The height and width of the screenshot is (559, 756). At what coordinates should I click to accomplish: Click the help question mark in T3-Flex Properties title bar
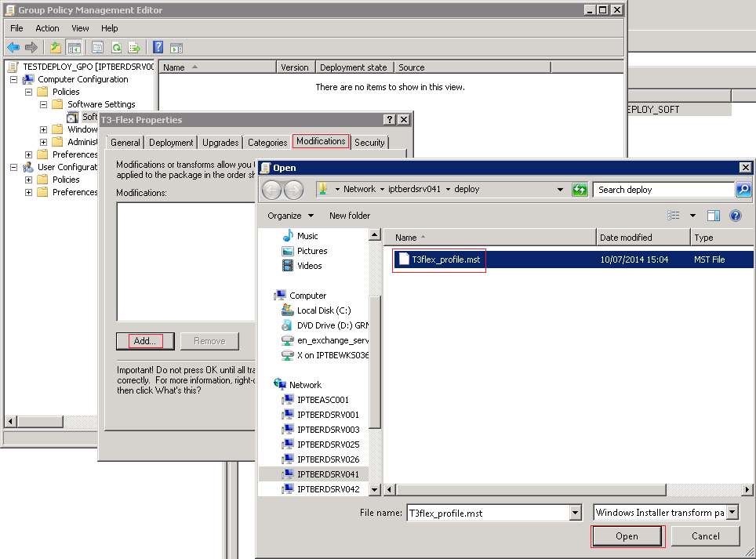(390, 119)
